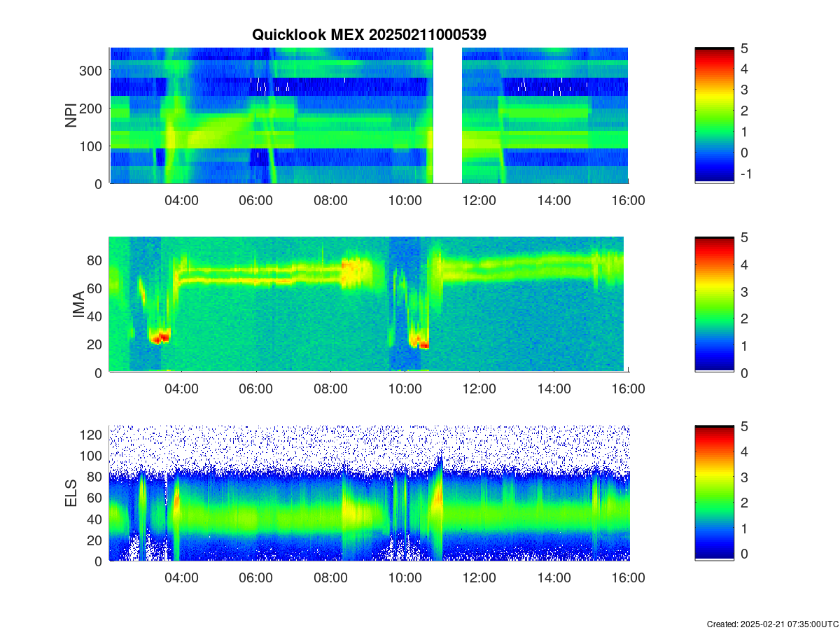The width and height of the screenshot is (840, 630).
Task: Select the IMA y-axis label
Action: [78, 305]
